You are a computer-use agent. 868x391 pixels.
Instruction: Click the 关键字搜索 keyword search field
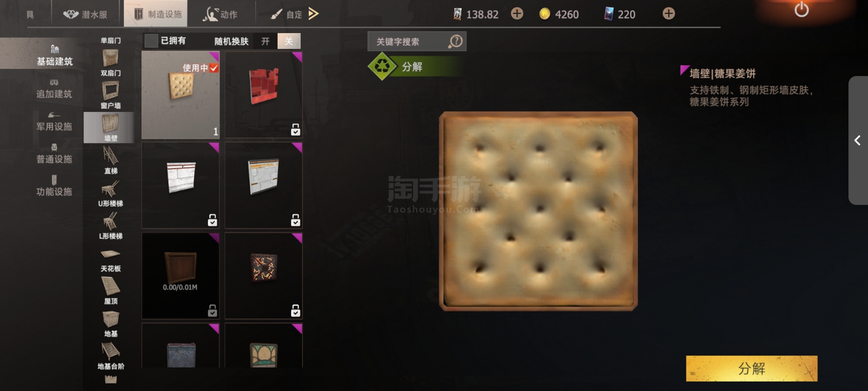point(409,41)
